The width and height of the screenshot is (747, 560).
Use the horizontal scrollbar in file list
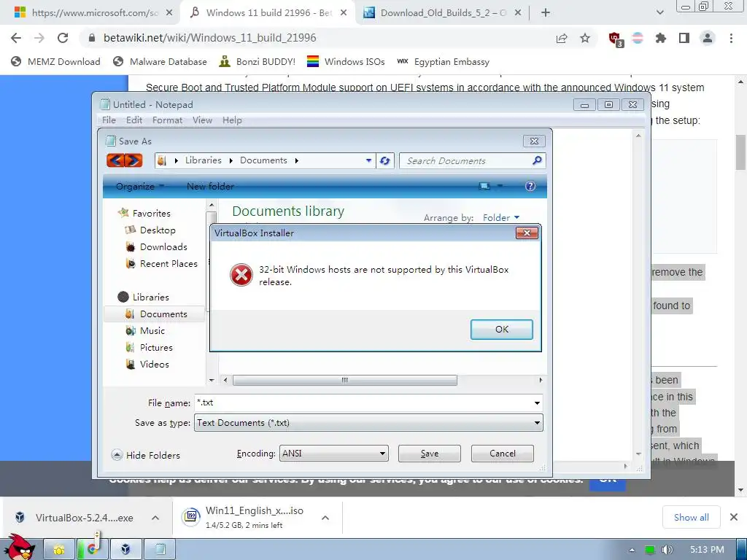[345, 381]
